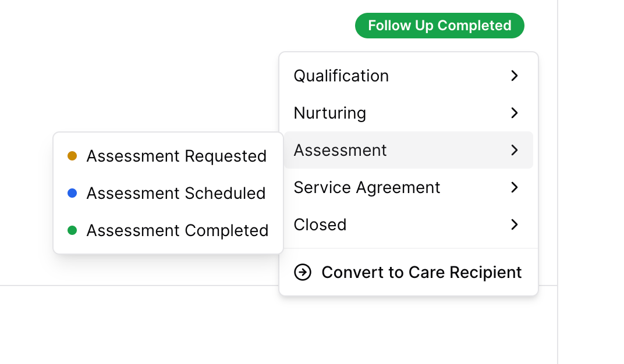Screen dimensions: 624x364
Task: Pick Assessment Completed status
Action: tap(168, 230)
